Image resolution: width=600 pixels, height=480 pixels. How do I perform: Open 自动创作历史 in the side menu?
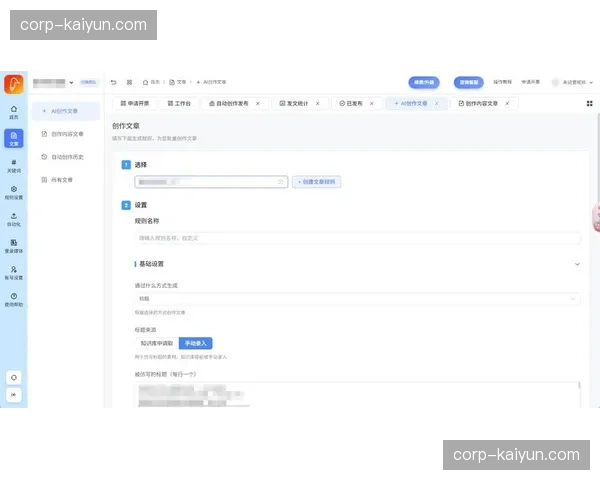click(66, 157)
